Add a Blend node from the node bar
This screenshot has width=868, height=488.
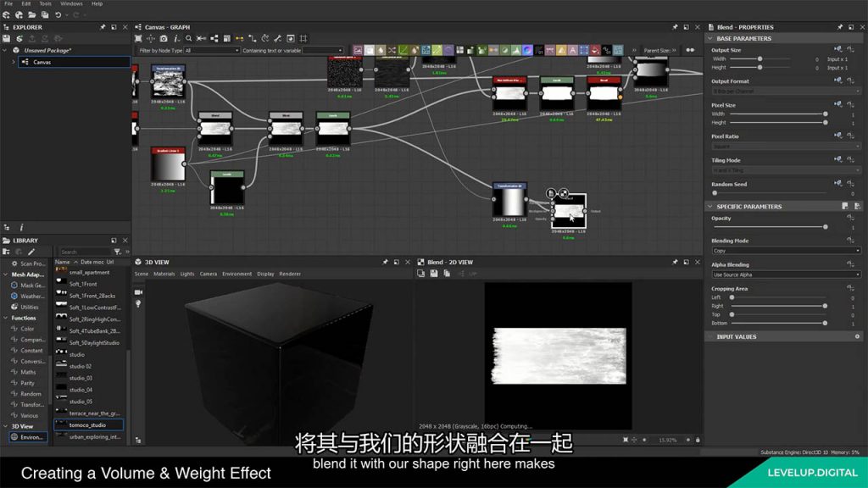click(370, 50)
